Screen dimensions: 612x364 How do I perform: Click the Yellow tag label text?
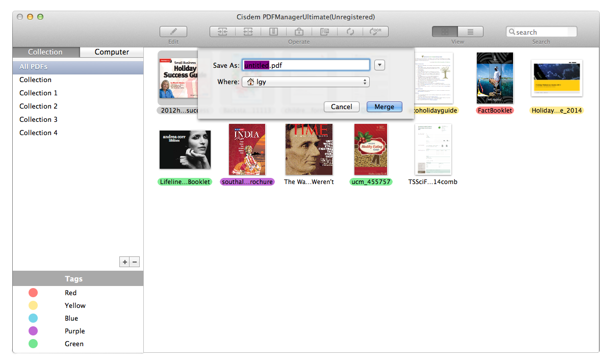75,305
